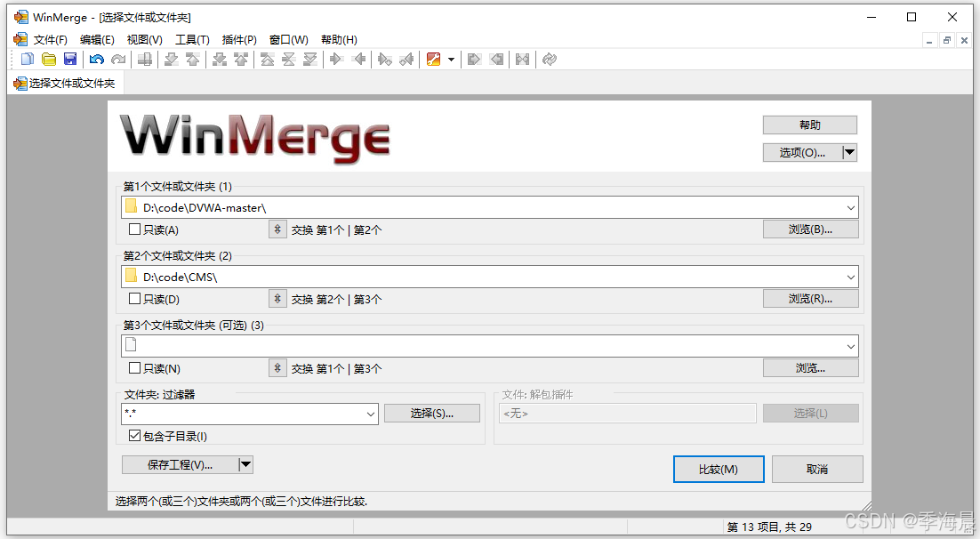980x539 pixels.
Task: Click the Next Conflict toolbar icon
Action: click(220, 60)
